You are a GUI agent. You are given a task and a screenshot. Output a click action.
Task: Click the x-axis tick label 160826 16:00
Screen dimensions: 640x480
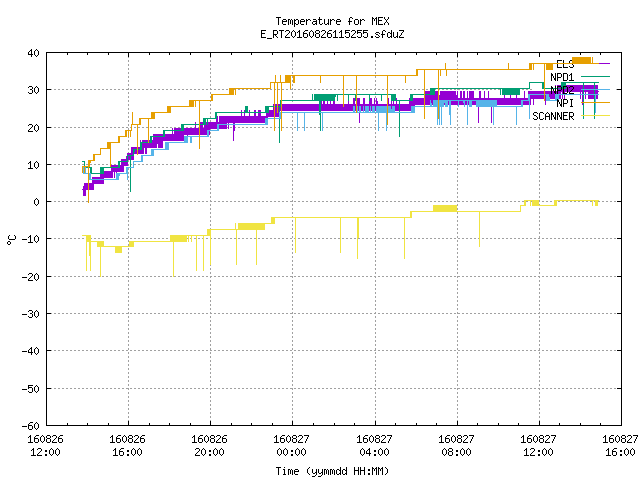[x=127, y=446]
